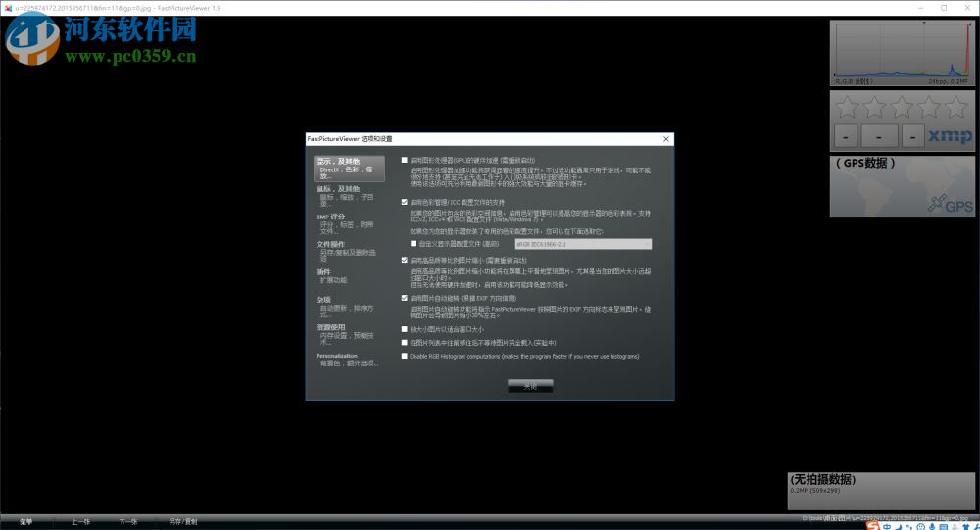The width and height of the screenshot is (980, 530).
Task: Toggle color management / ICC profile support checkbox
Action: [405, 202]
